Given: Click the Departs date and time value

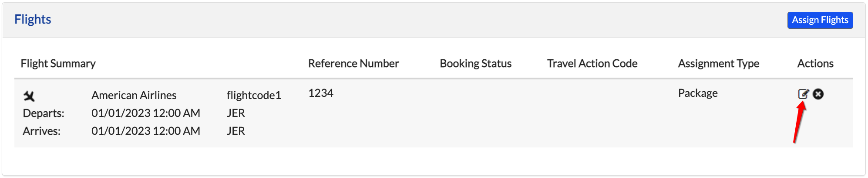Looking at the screenshot, I should coord(146,113).
